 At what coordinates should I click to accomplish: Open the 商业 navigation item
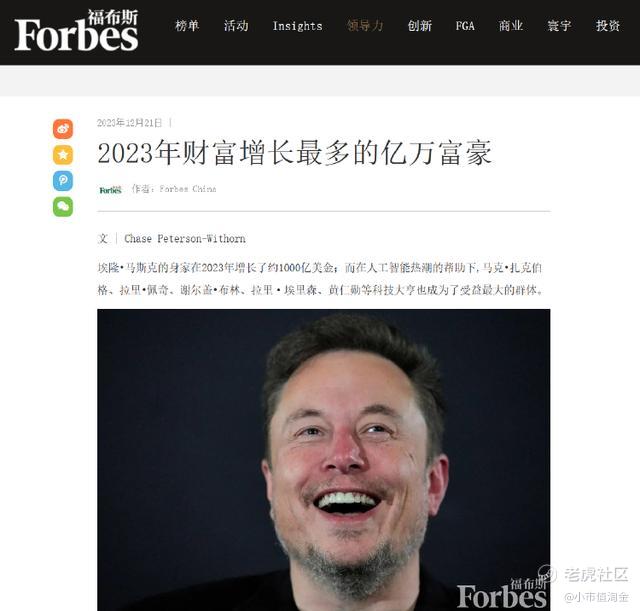pos(511,26)
